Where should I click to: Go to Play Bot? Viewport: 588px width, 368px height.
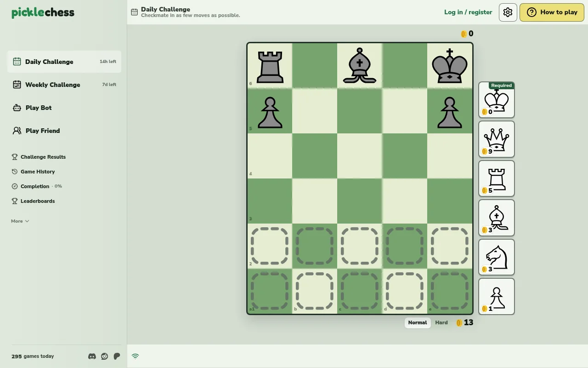[x=64, y=108]
